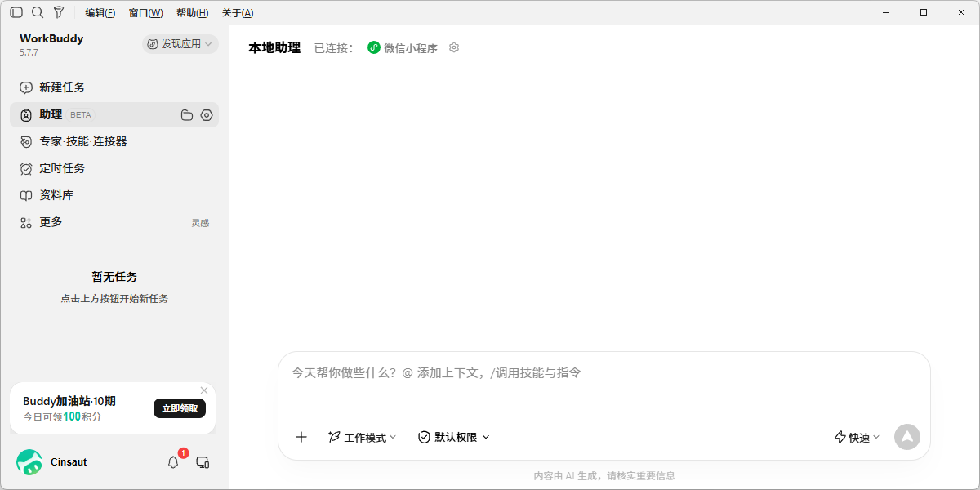Click the AI disclaimer 内容由 AI 生成
The width and height of the screenshot is (980, 490).
point(604,475)
